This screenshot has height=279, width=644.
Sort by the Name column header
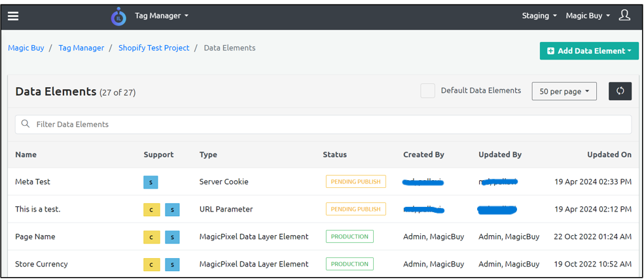tap(26, 155)
